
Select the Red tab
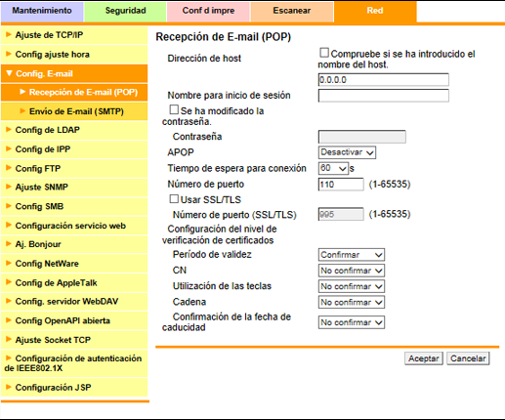pyautogui.click(x=375, y=11)
